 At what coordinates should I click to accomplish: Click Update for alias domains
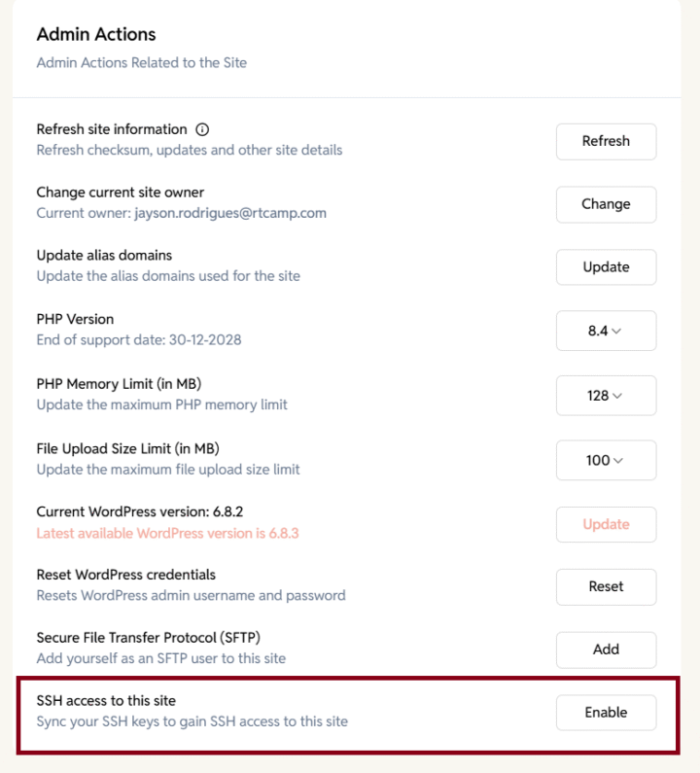tap(606, 267)
